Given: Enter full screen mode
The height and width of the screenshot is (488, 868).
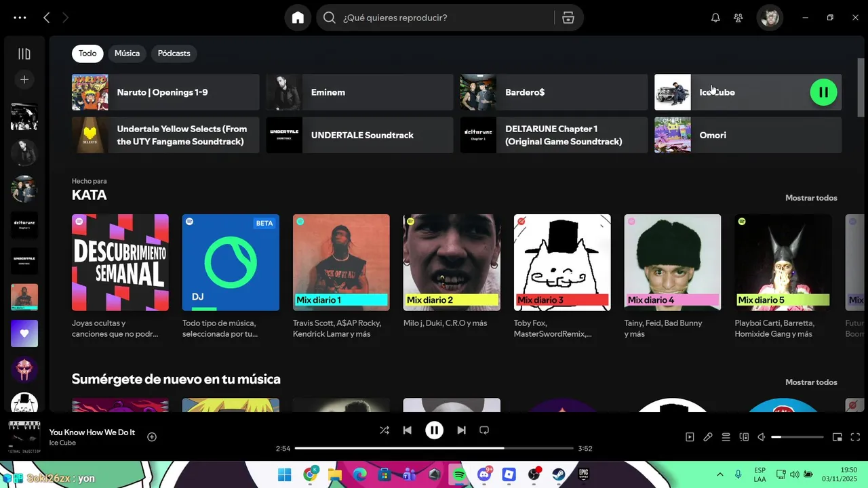Looking at the screenshot, I should click(x=855, y=437).
